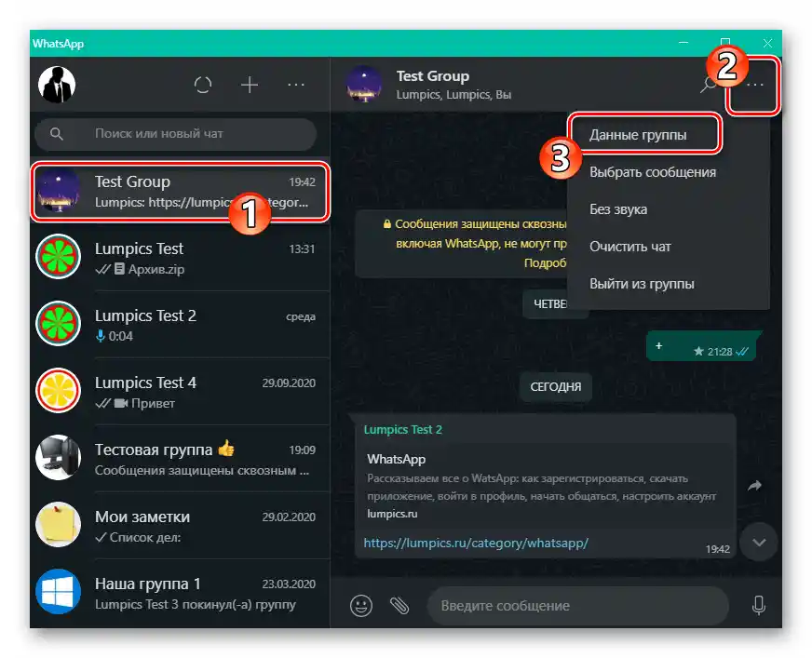Minimize the WhatsApp window
The image size is (812, 658).
point(683,43)
